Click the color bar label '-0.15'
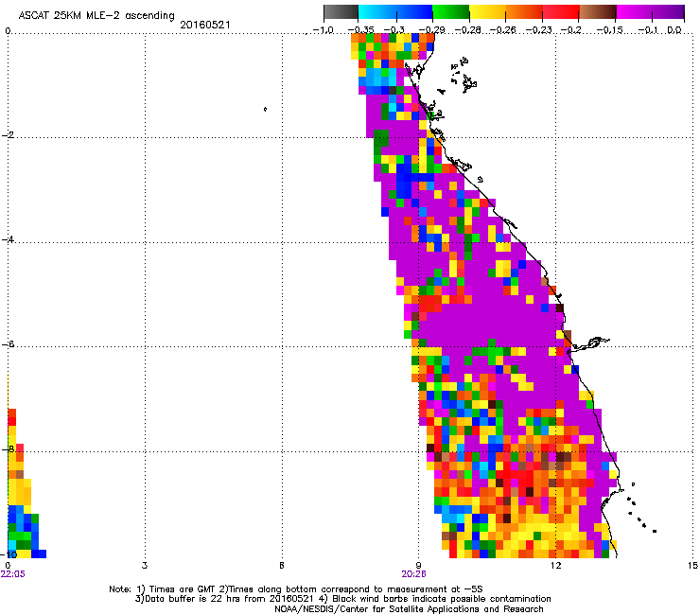Viewport: 700px width, 615px height. pyautogui.click(x=609, y=30)
